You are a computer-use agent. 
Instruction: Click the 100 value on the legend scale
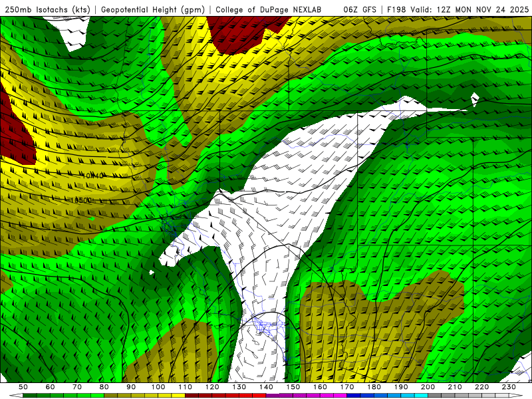(x=158, y=387)
